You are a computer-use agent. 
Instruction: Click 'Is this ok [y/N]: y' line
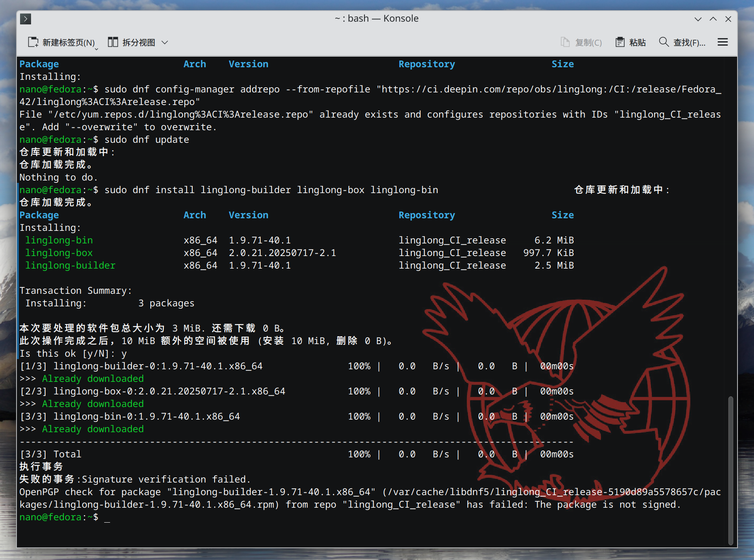[x=73, y=354]
